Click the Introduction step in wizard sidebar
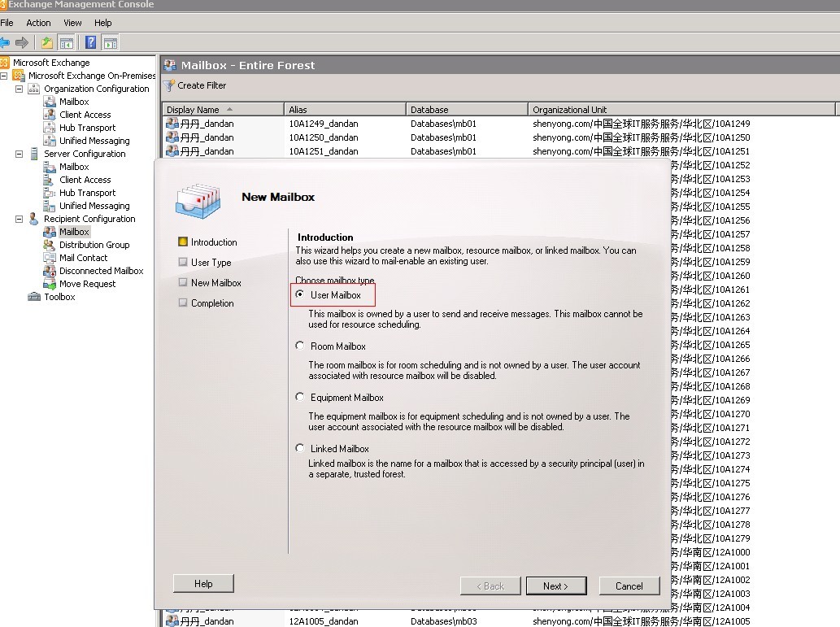This screenshot has height=627, width=840. coord(214,242)
